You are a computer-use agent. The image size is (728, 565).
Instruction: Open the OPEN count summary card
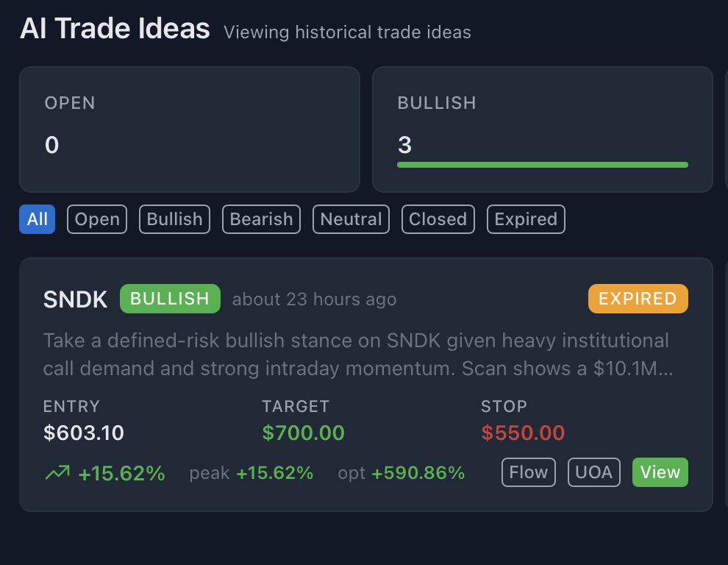click(190, 129)
